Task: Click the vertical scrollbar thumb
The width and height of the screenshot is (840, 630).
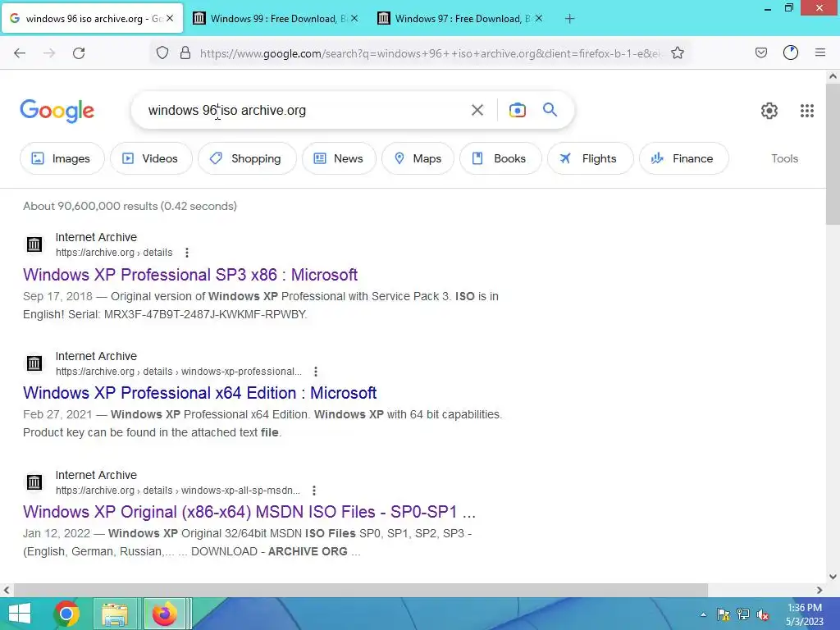Action: (833, 154)
